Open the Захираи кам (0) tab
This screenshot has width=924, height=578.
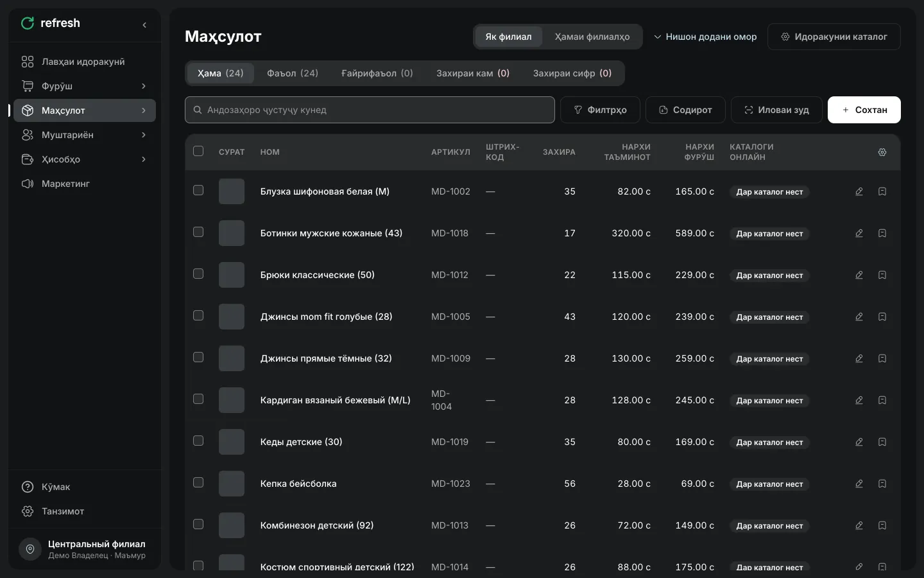tap(473, 73)
